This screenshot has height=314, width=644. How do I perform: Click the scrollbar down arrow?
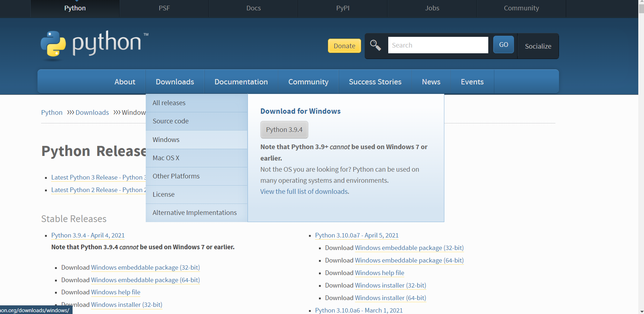(x=641, y=311)
